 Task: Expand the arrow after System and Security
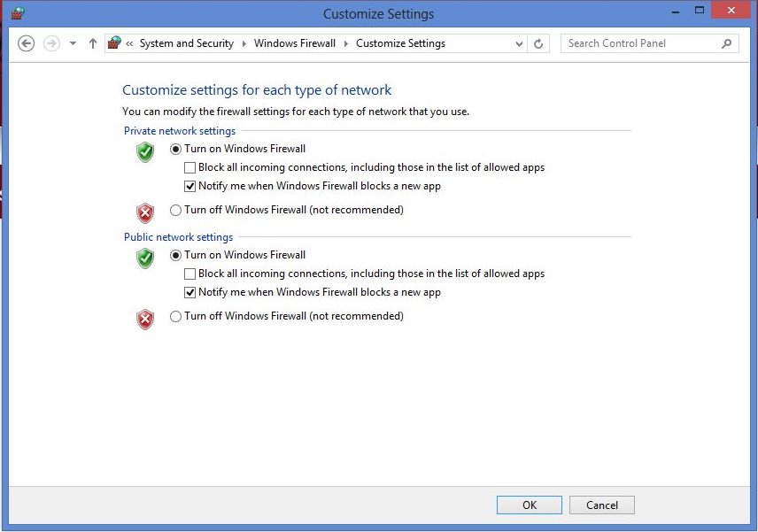[x=244, y=43]
